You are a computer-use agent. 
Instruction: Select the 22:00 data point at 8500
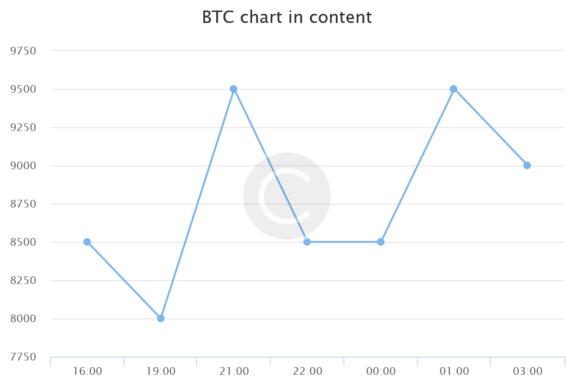(x=307, y=242)
